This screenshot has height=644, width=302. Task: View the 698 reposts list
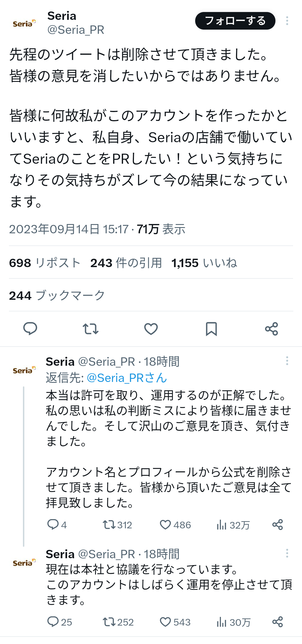45,263
